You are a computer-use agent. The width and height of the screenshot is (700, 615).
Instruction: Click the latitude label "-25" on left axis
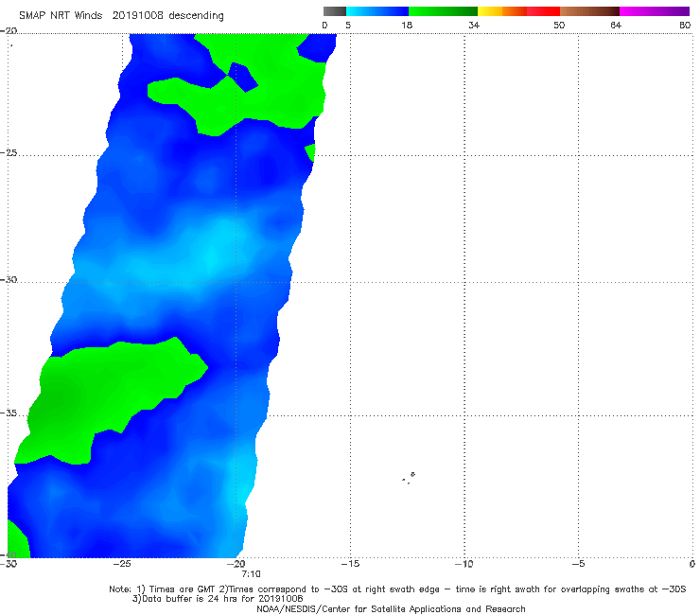[x=9, y=153]
